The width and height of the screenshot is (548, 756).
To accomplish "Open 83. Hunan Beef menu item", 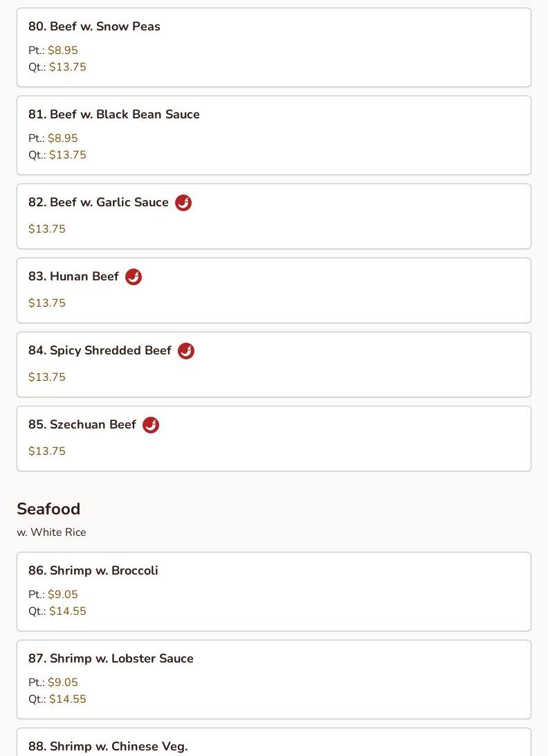I will pos(274,290).
